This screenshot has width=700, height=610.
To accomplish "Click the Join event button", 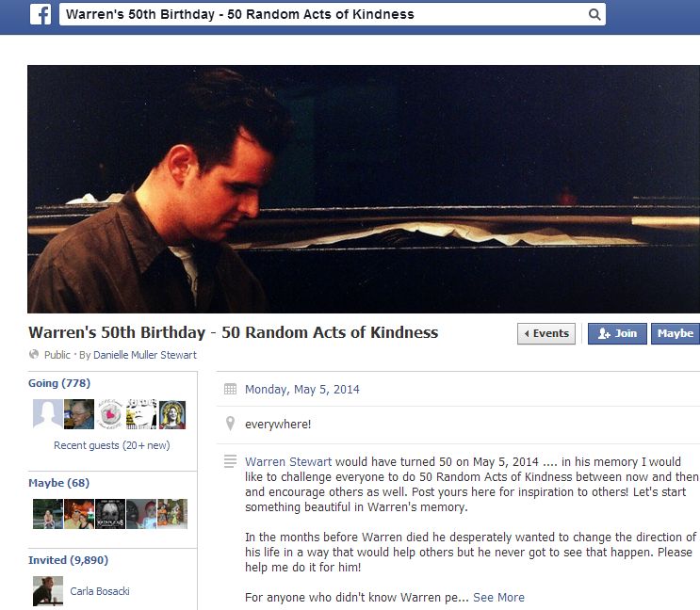I will (617, 333).
